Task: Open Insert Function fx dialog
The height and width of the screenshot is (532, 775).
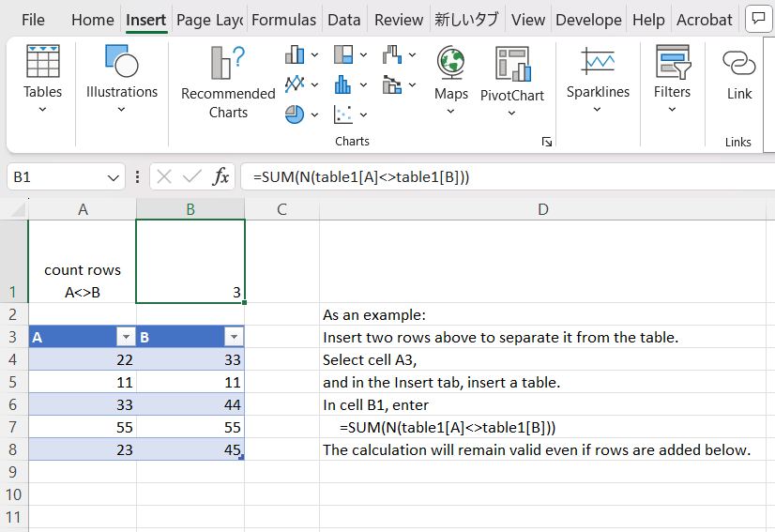Action: pos(220,176)
